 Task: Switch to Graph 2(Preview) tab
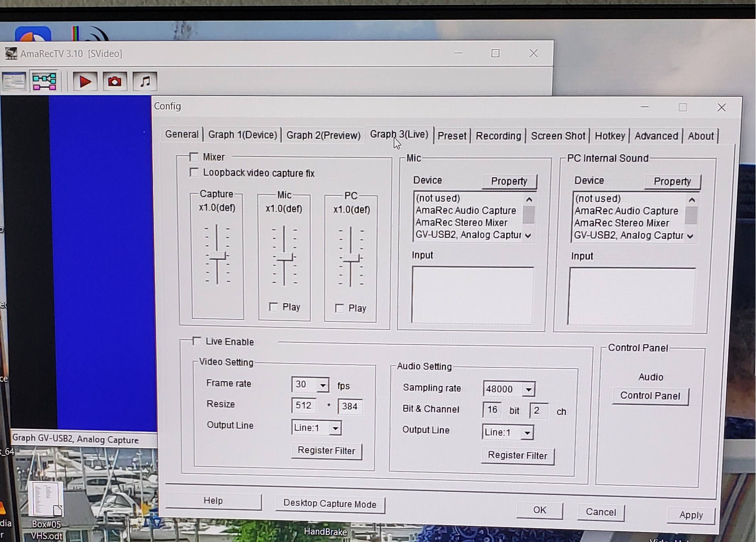click(x=323, y=135)
